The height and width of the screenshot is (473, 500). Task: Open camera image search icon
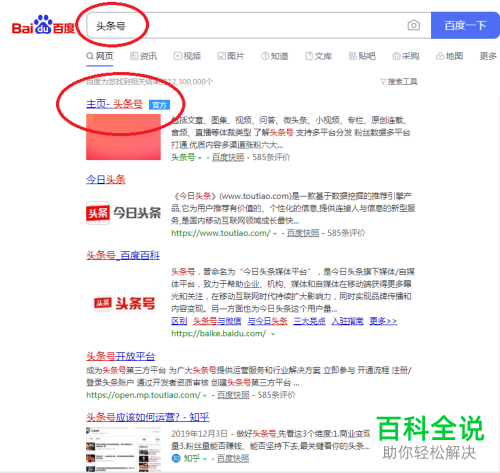413,25
